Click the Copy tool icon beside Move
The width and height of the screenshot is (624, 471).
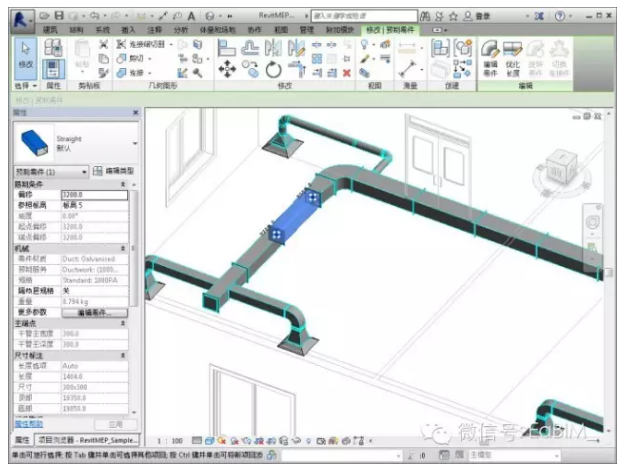click(x=250, y=69)
